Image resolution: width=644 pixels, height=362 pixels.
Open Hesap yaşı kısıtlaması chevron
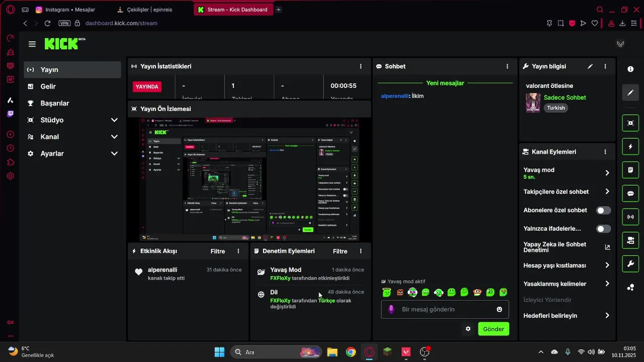(x=607, y=265)
